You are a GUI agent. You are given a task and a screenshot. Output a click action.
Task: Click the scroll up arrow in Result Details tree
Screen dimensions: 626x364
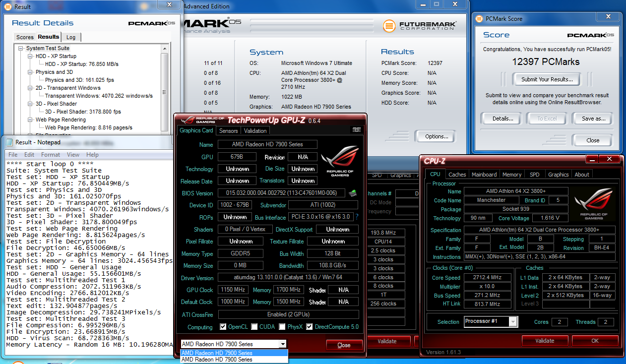click(164, 48)
